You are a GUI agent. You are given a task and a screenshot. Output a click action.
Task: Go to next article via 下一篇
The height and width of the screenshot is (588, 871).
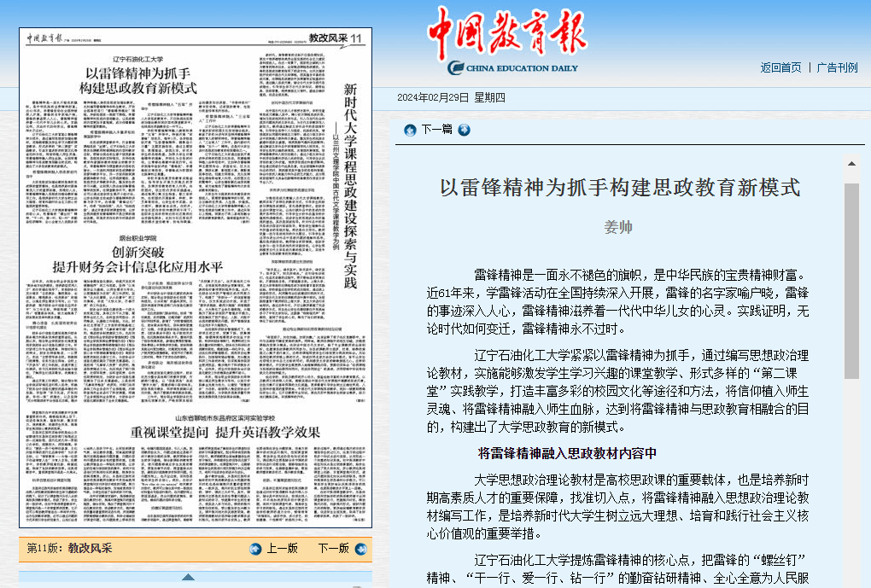[437, 130]
